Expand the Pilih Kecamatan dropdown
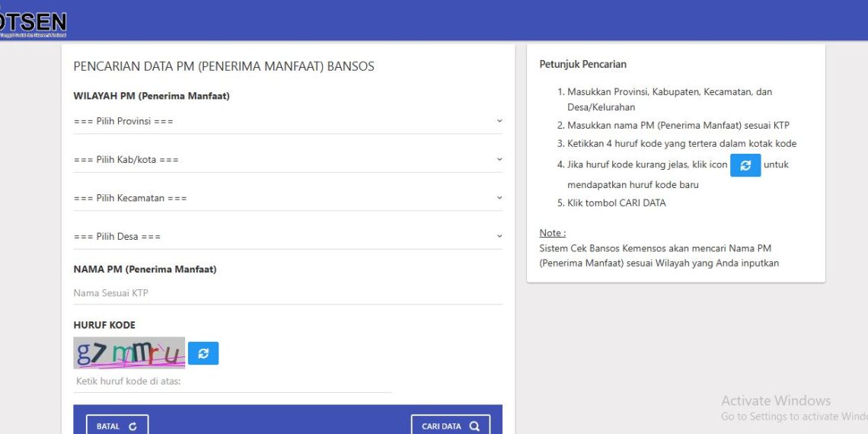The height and width of the screenshot is (434, 868). point(288,198)
